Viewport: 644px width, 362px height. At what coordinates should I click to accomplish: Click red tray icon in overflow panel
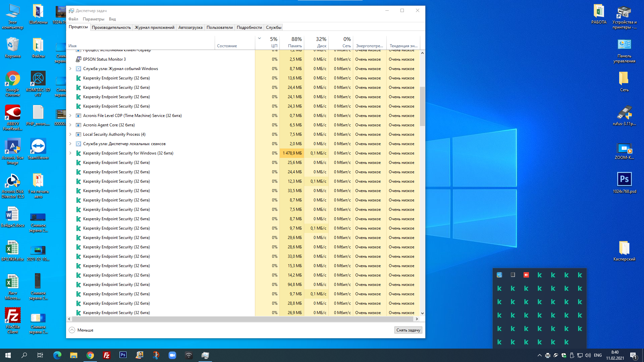[526, 275]
